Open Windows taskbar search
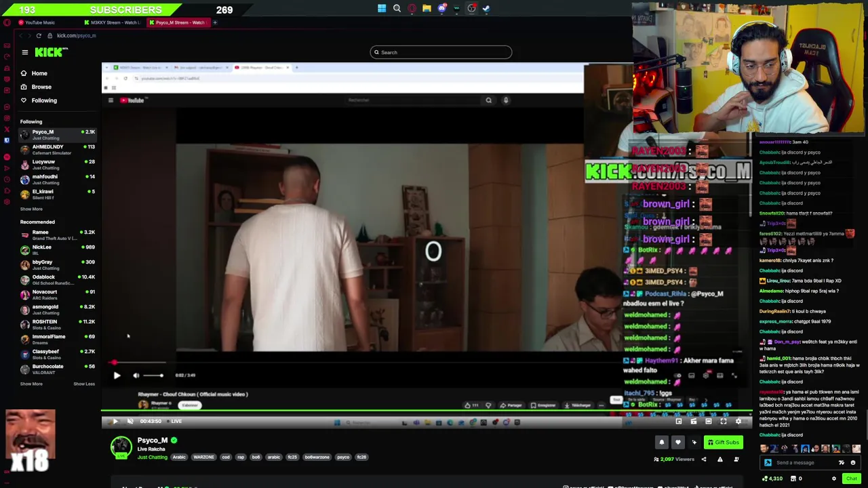Viewport: 868px width, 488px height. pyautogui.click(x=397, y=9)
